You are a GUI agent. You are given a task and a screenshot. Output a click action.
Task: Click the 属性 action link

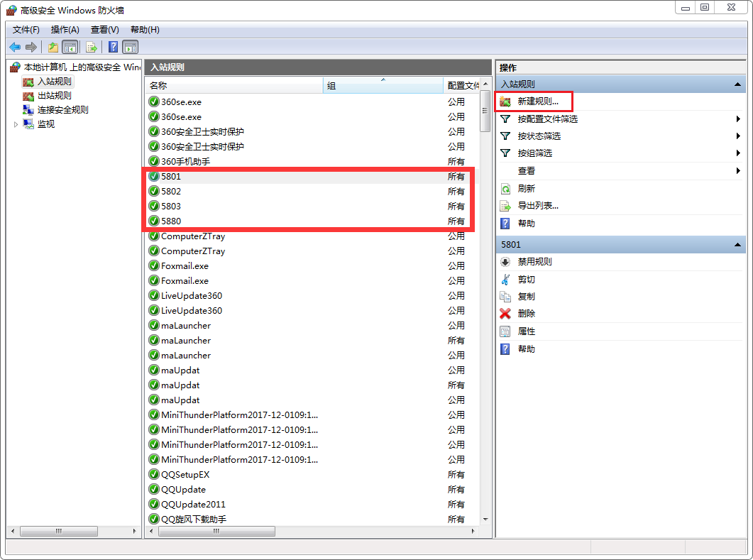click(527, 331)
